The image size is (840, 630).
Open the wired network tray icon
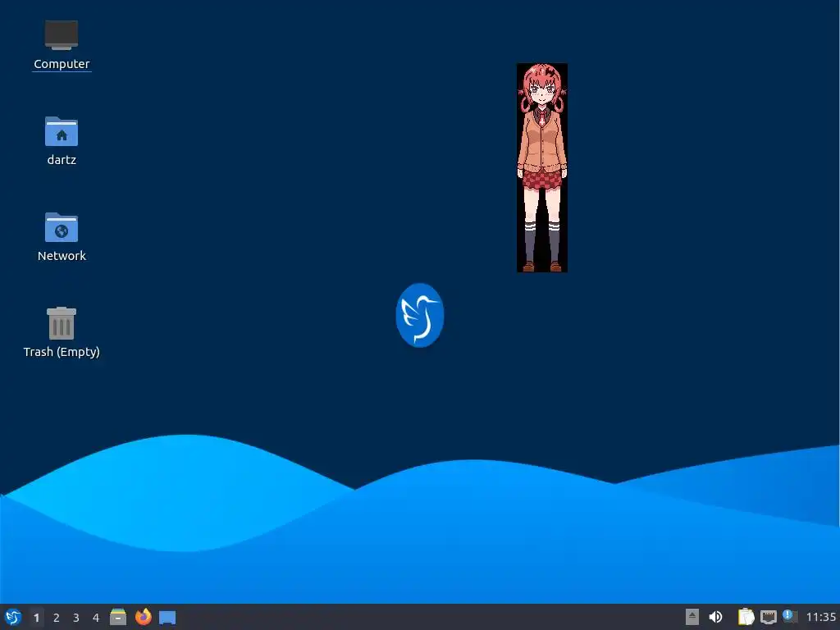pos(768,617)
